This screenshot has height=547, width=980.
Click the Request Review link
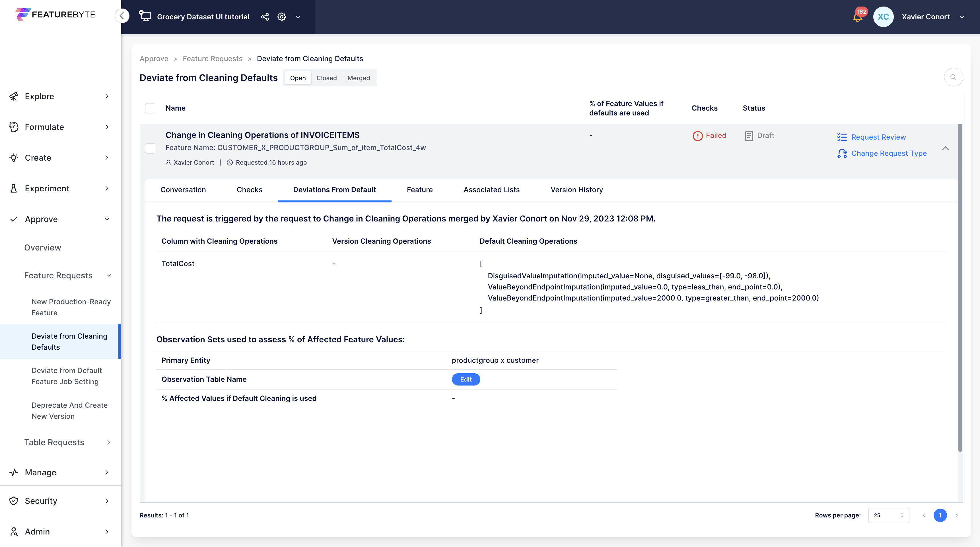pos(878,137)
